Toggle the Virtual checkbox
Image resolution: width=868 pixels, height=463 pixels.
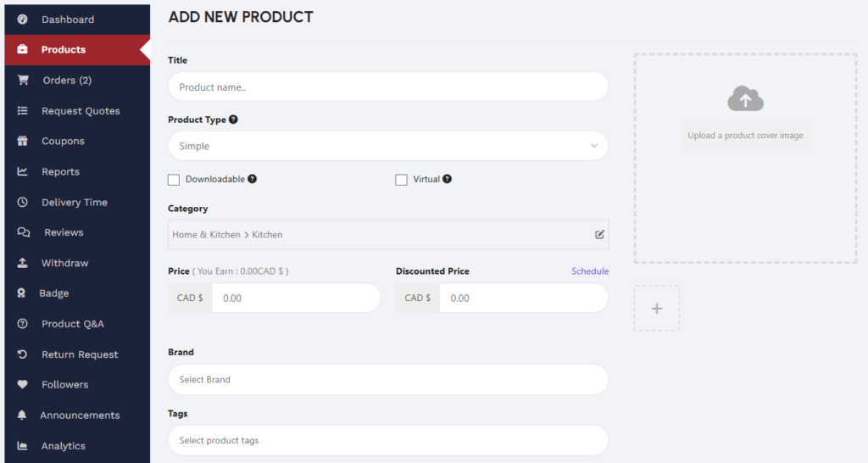[402, 180]
